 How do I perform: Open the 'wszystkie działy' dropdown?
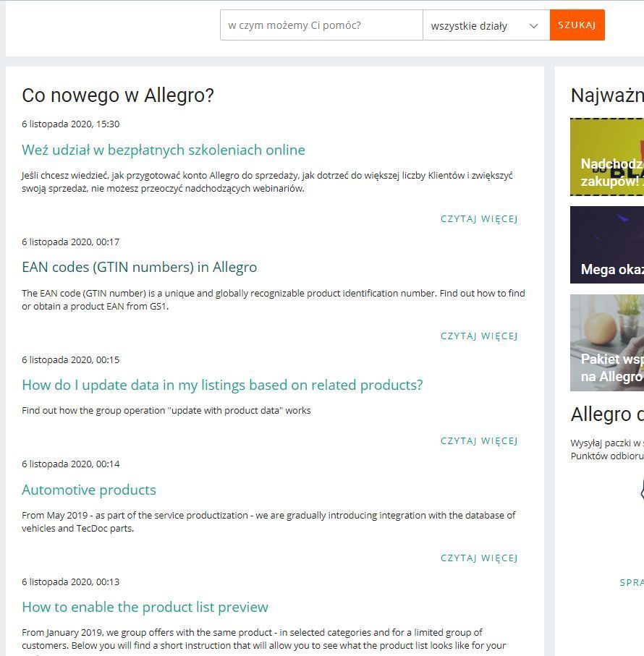[x=478, y=26]
